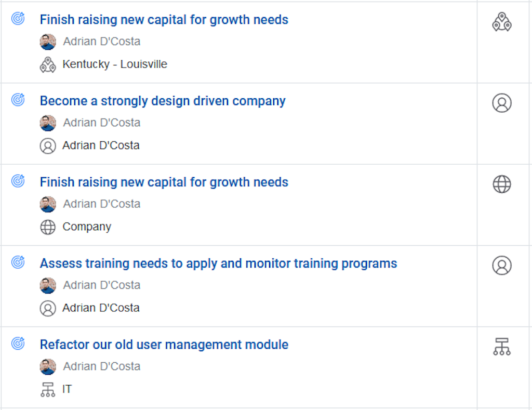
Task: Click the person icon beside 'Adrian D'Costa' under the training goal
Action: point(48,308)
